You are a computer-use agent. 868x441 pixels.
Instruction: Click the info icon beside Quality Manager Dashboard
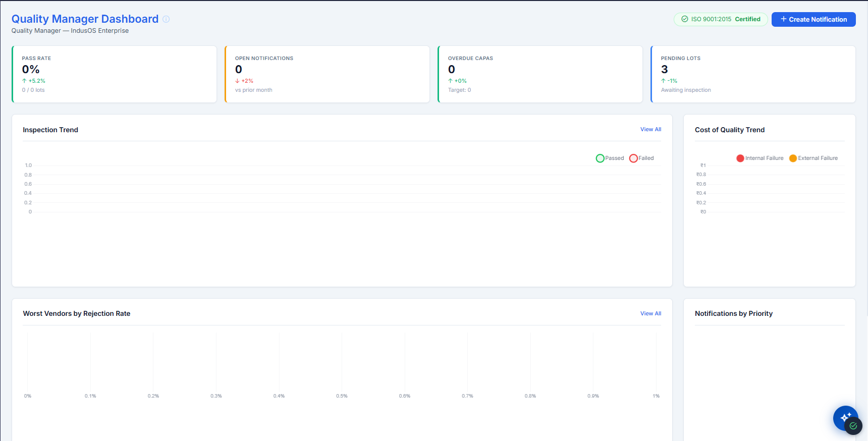tap(166, 19)
